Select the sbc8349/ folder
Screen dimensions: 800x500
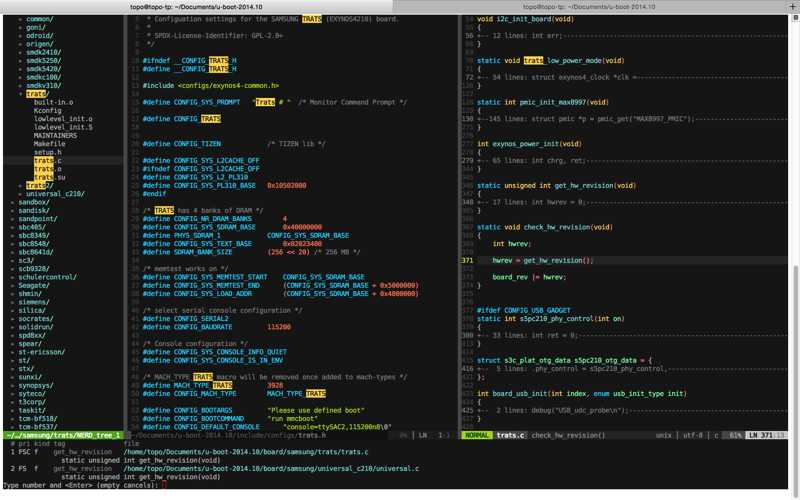click(34, 235)
